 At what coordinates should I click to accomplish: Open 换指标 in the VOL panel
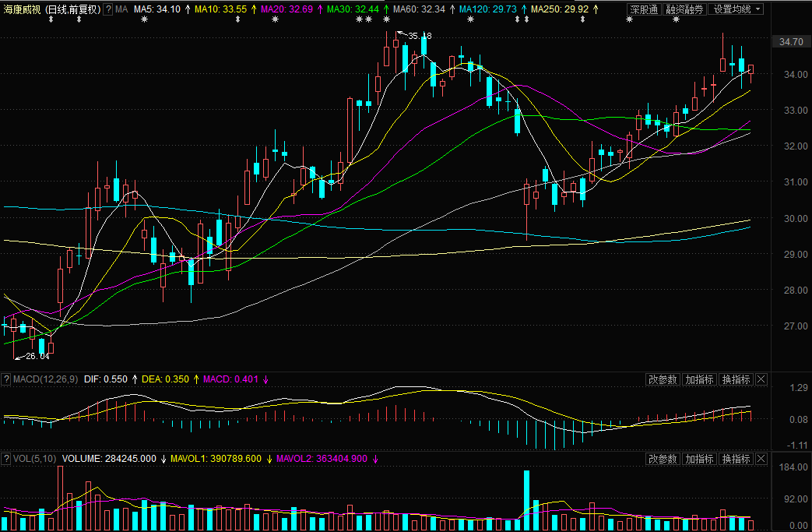click(x=736, y=459)
